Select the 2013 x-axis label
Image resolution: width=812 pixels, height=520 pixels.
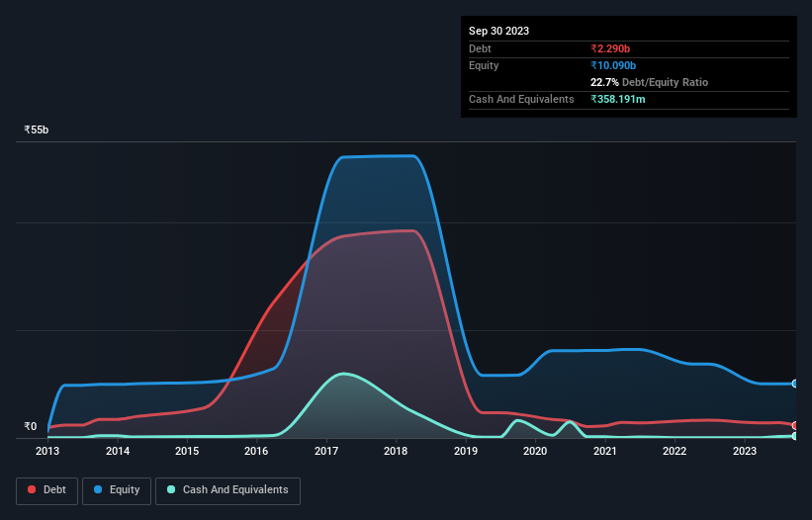[x=47, y=451]
